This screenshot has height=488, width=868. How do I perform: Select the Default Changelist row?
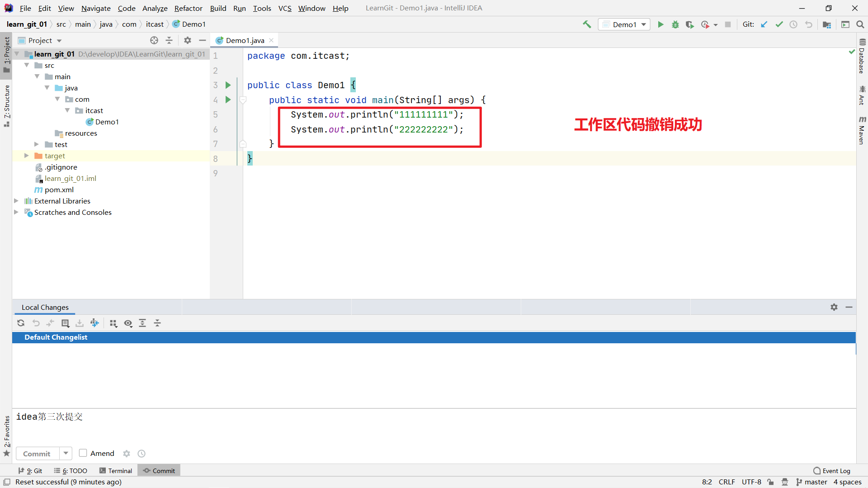pyautogui.click(x=434, y=337)
